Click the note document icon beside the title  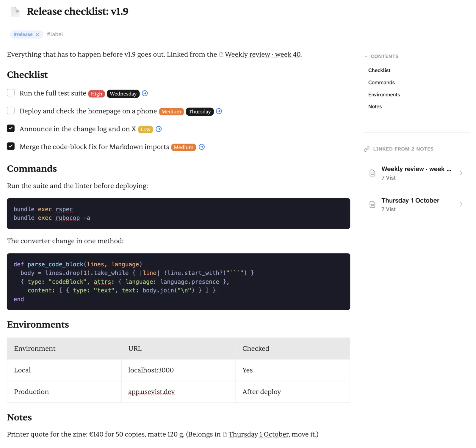15,12
